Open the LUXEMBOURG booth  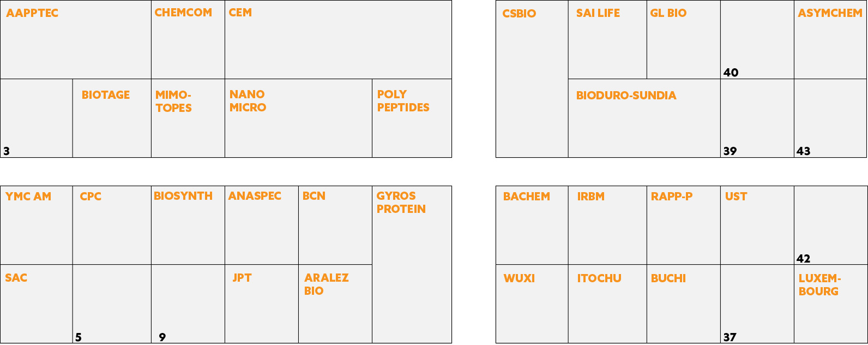[x=830, y=304]
